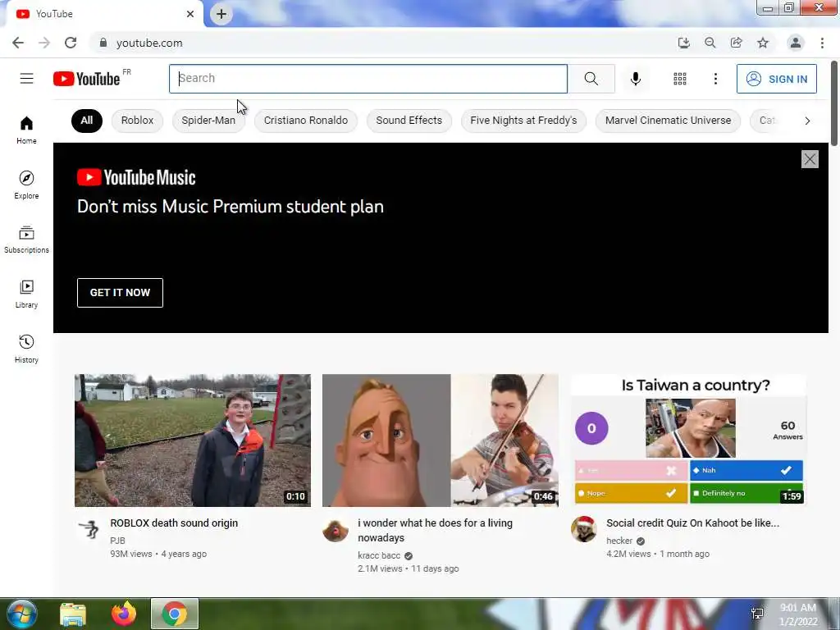The width and height of the screenshot is (840, 630).
Task: Select Marvel Cinematic Universe chip
Action: (668, 121)
